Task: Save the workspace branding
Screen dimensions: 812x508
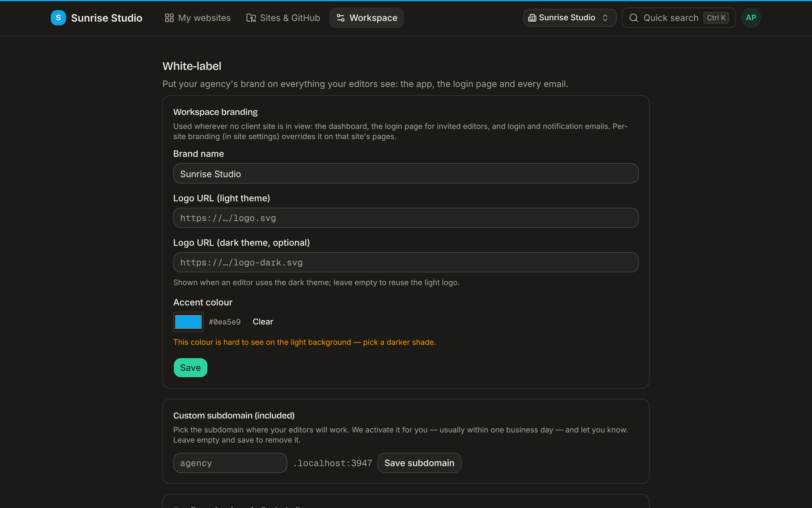Action: click(191, 368)
